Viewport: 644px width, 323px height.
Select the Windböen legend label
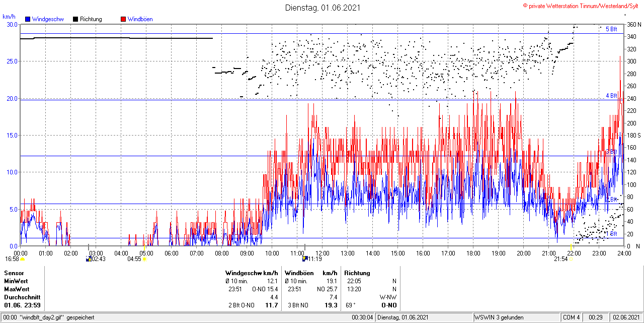point(140,19)
